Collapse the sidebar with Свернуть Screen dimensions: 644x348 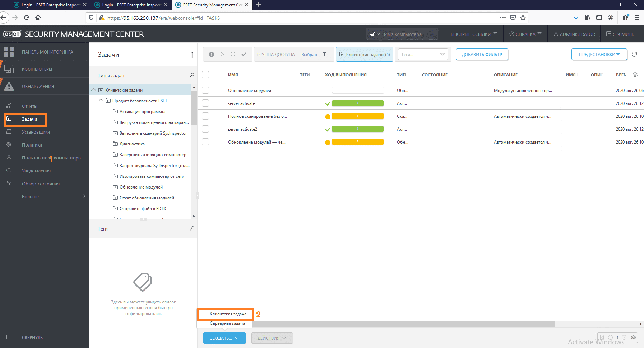pos(32,337)
